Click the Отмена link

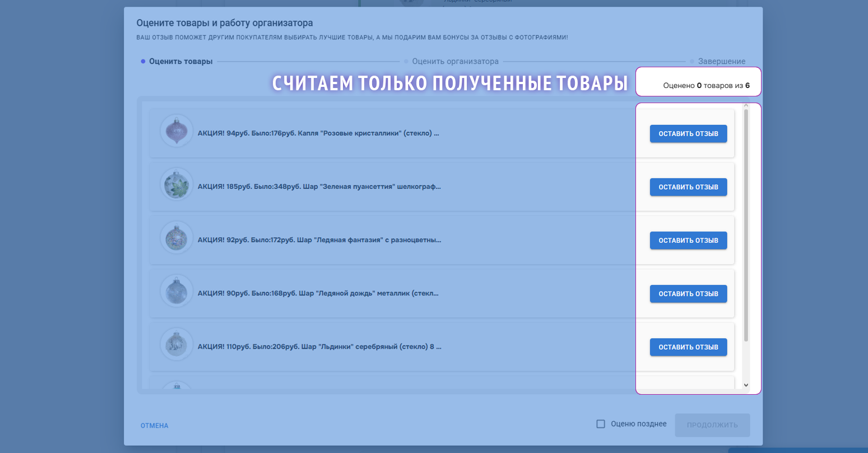(155, 426)
